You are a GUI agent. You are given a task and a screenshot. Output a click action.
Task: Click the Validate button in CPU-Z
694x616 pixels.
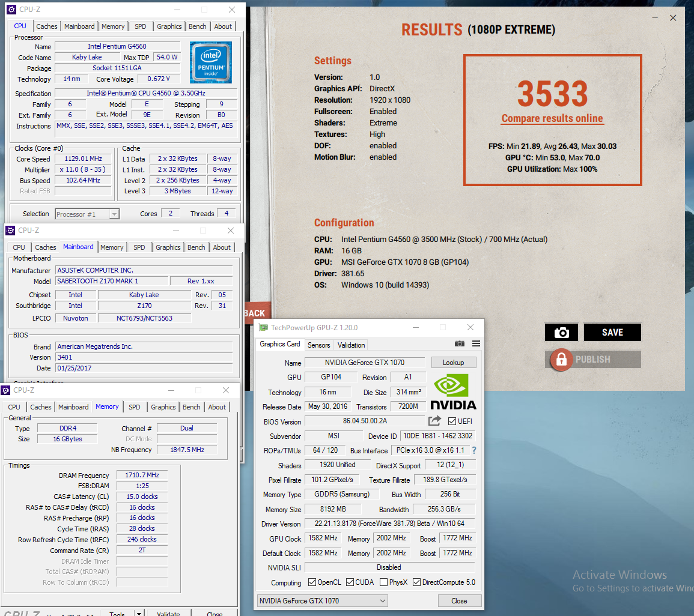(x=169, y=614)
